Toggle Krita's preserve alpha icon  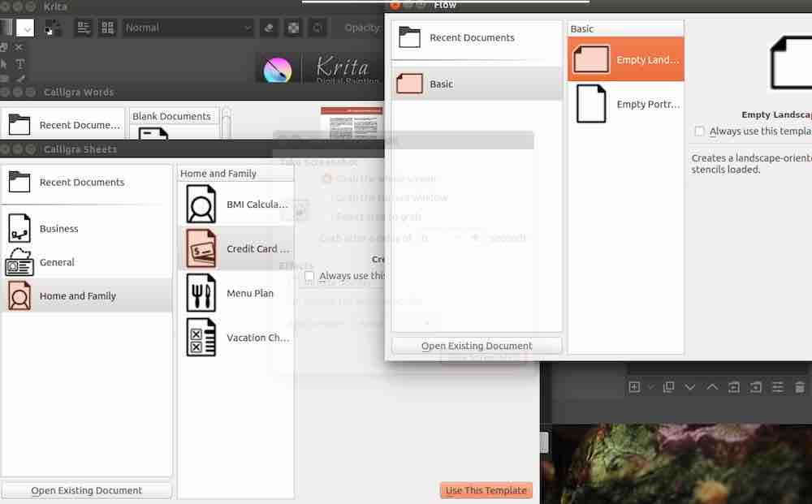tap(293, 28)
